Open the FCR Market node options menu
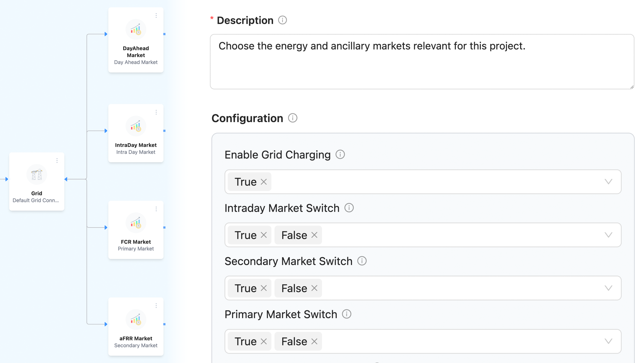This screenshot has width=644, height=363. coord(156,209)
